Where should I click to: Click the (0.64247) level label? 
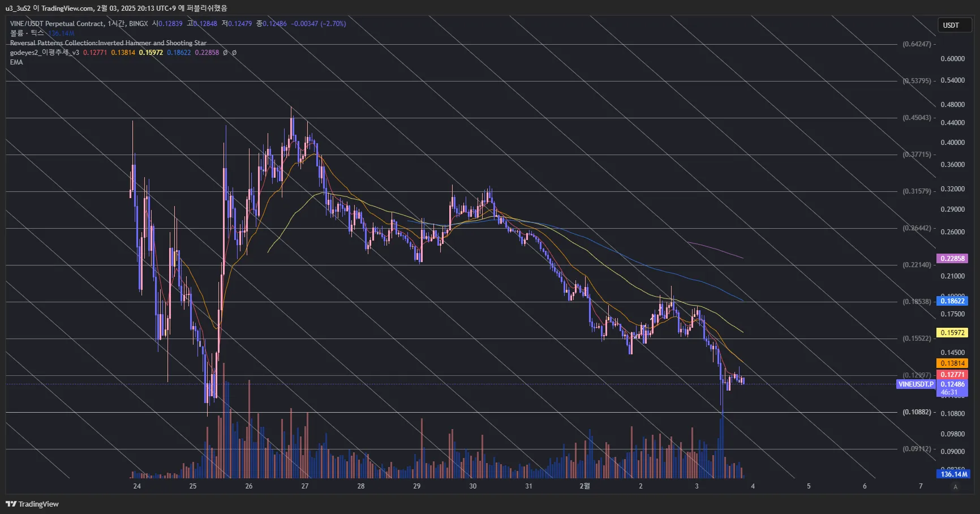(917, 44)
